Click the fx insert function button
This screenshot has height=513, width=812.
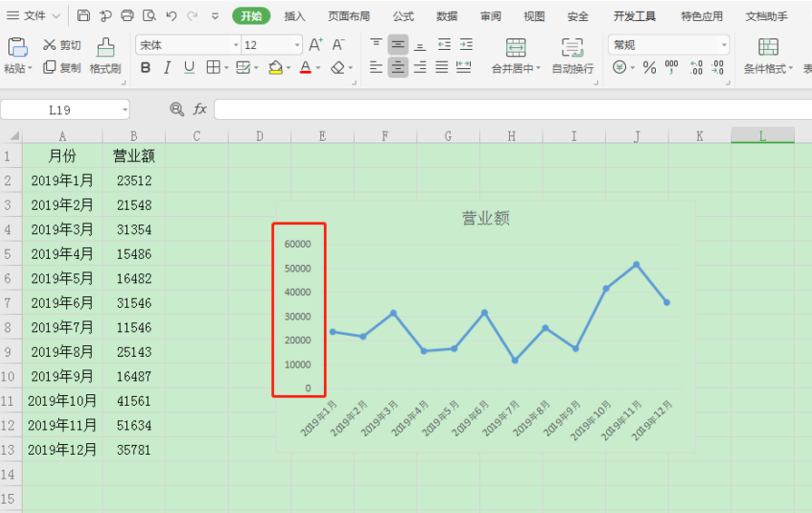pos(200,109)
